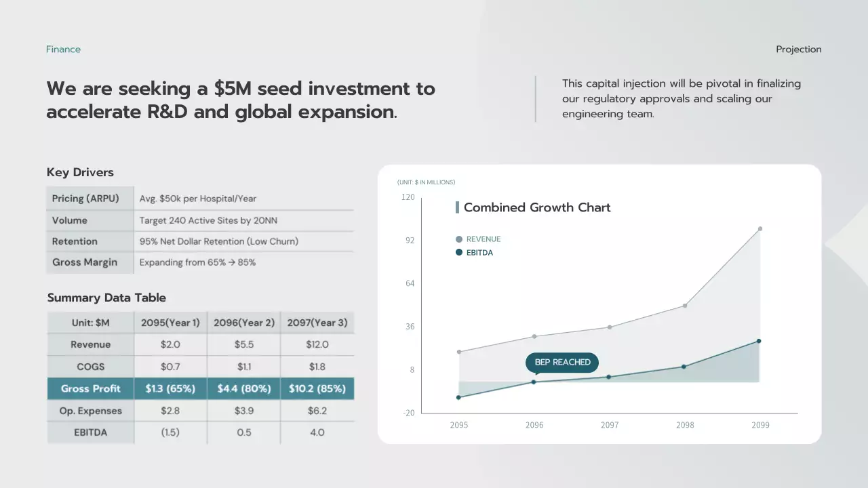Click the bar marker beside Combined Growth Chart
The width and height of the screenshot is (868, 488).
click(458, 207)
